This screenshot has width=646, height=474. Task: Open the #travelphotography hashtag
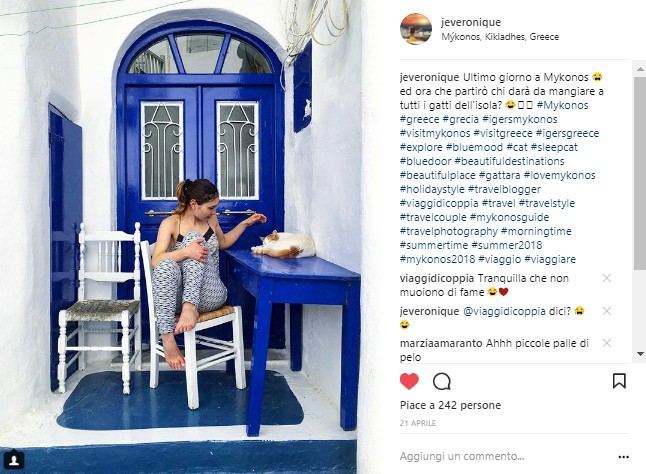449,231
